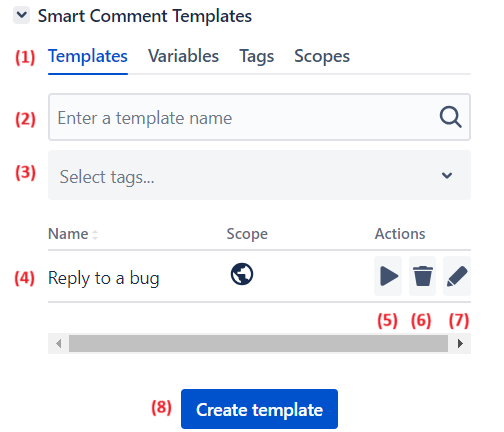Open the Scopes tab
504x432 pixels.
click(x=322, y=56)
